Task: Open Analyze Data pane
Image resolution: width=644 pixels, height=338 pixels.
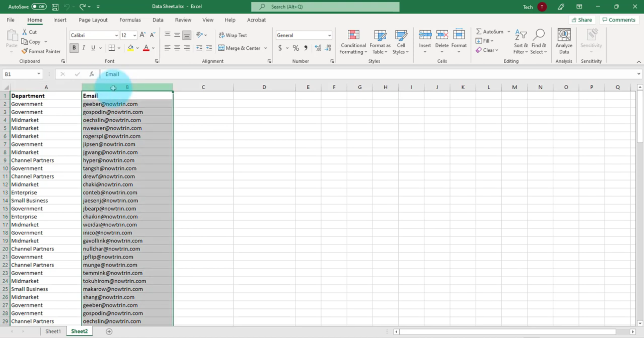Action: [x=564, y=41]
